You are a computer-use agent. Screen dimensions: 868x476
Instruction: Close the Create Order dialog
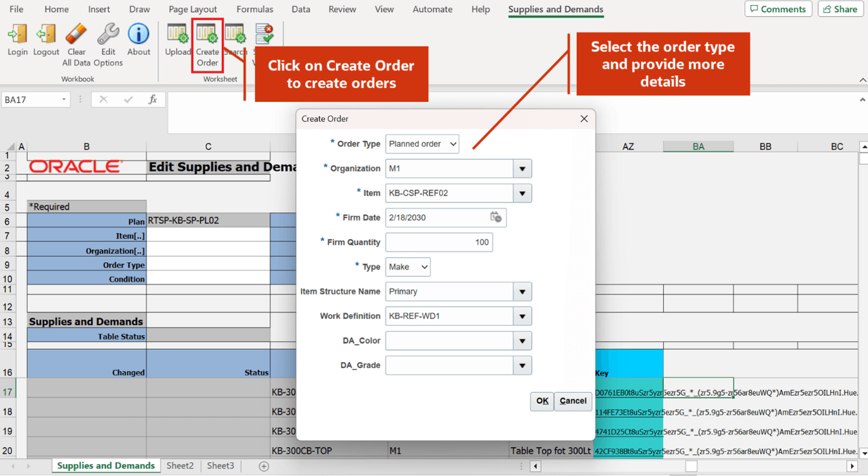click(x=584, y=119)
